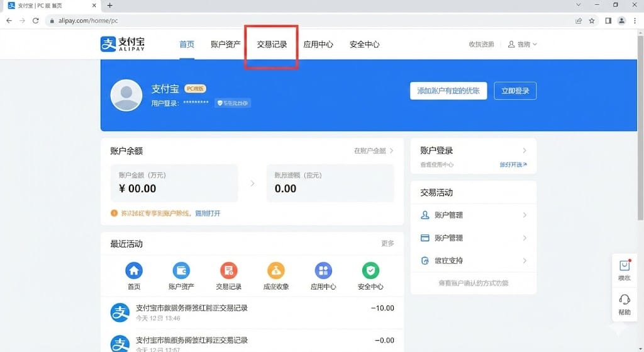Bookmark this page with the star icon
The width and height of the screenshot is (644, 352).
point(592,21)
